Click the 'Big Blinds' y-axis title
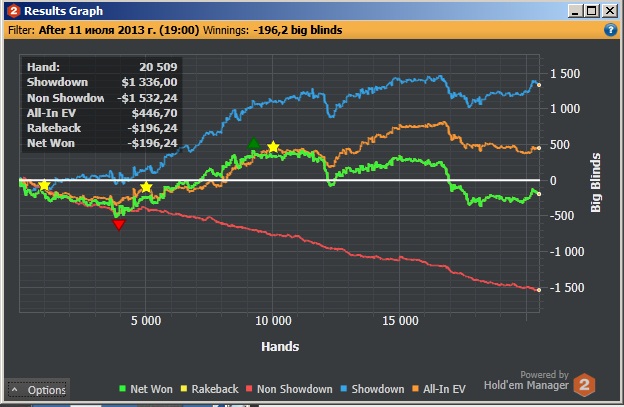This screenshot has height=407, width=624. pyautogui.click(x=595, y=183)
